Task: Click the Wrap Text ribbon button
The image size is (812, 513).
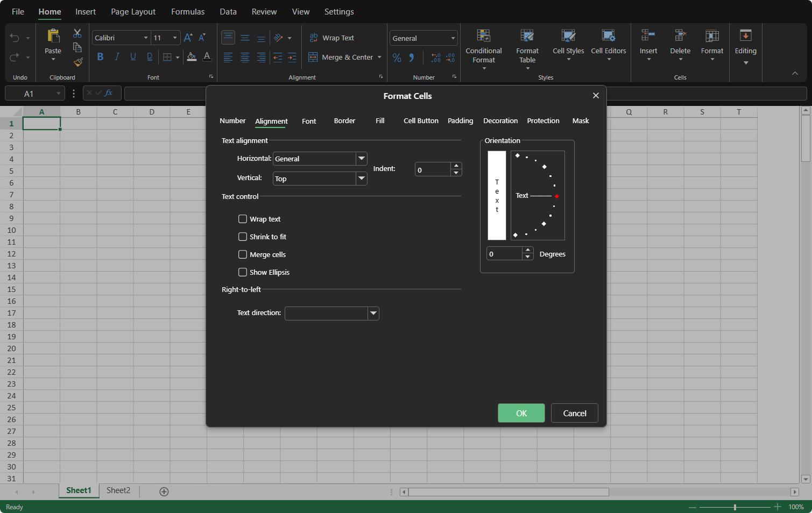Action: pos(331,38)
